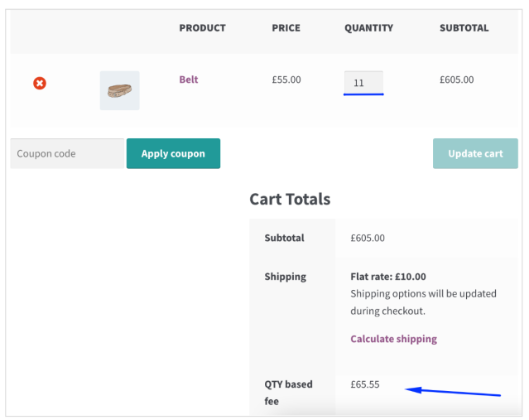Select the Cart Totals £605.00 amount
The width and height of the screenshot is (529, 420).
368,238
